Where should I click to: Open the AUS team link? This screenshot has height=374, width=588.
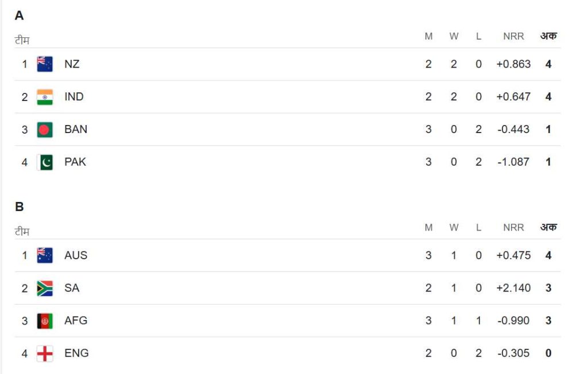(76, 255)
